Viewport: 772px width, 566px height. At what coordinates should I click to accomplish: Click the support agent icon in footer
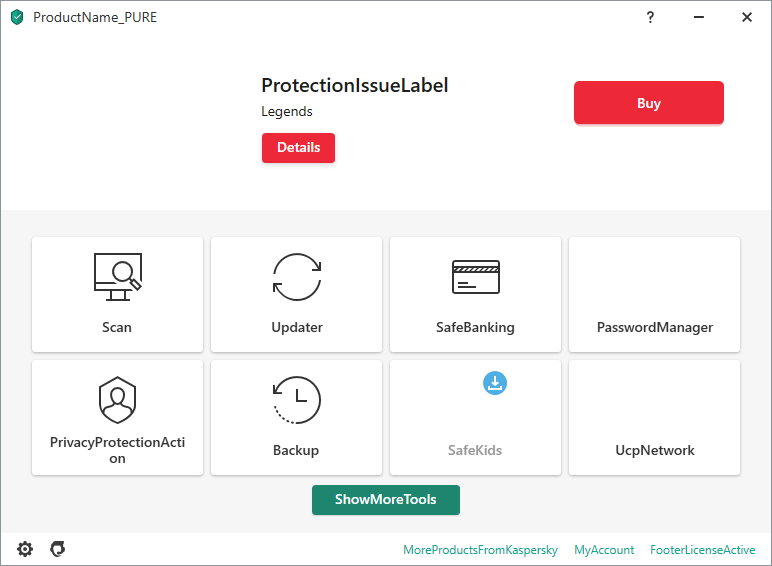tap(58, 549)
